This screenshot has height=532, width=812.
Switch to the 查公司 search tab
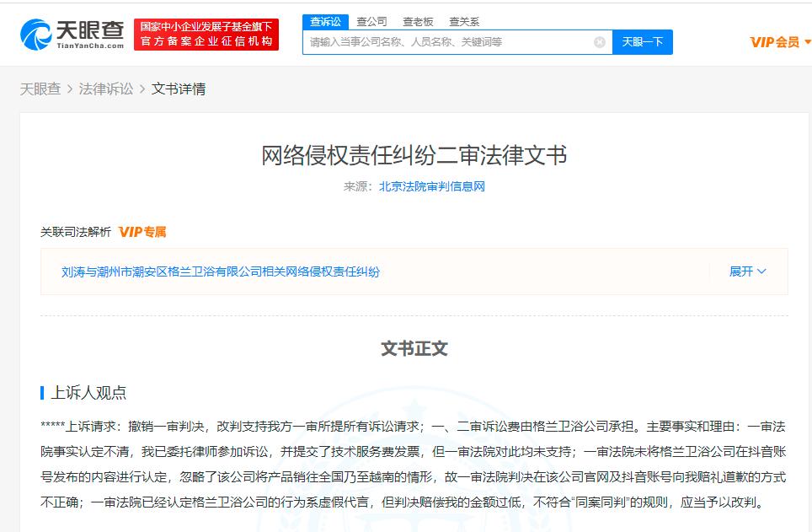[371, 22]
